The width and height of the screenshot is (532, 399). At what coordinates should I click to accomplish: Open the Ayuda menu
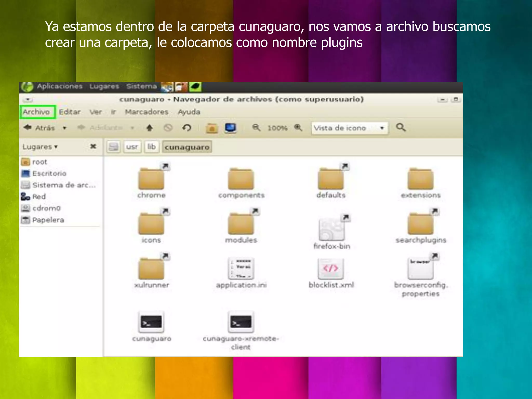pos(189,112)
